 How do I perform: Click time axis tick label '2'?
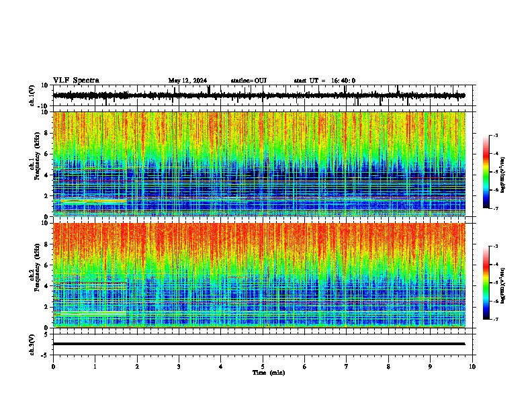137,367
